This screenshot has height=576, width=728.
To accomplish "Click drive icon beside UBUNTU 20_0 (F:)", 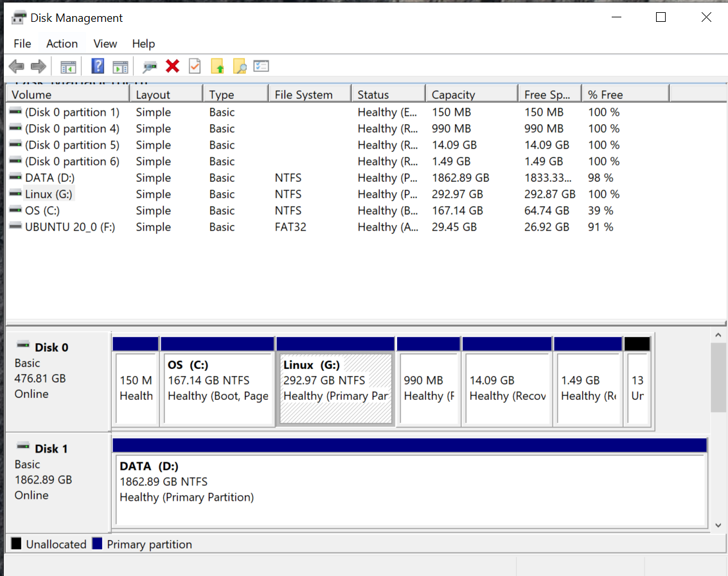I will click(15, 226).
